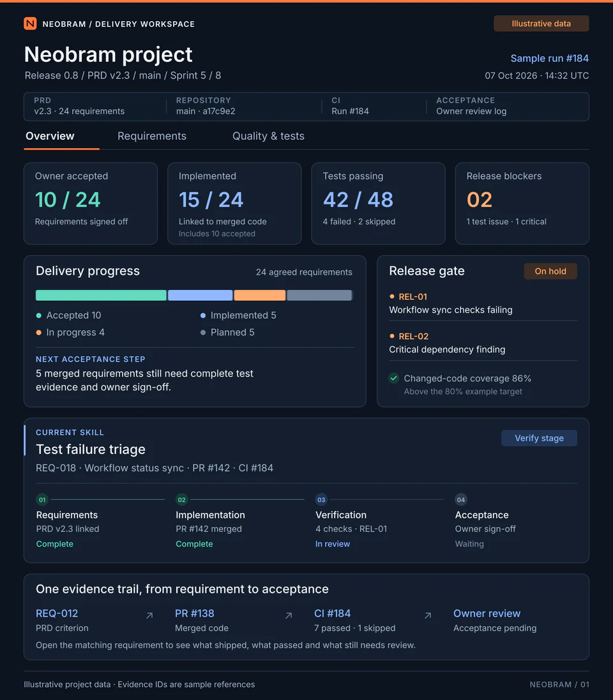
Task: Open the arrow icon beside CI #184
Action: coord(428,616)
